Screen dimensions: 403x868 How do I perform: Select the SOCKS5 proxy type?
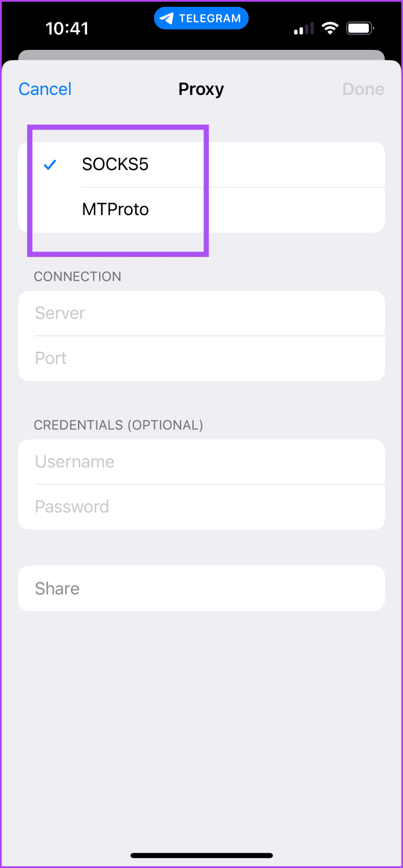(115, 165)
